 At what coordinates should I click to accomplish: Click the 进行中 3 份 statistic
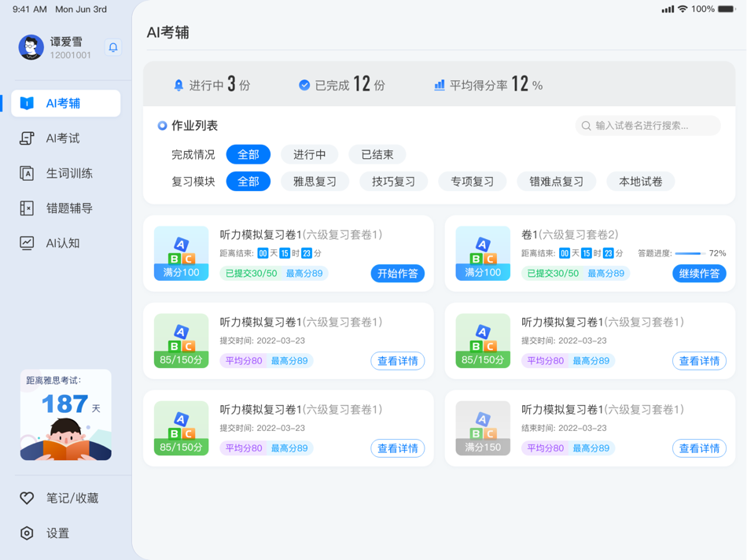212,85
